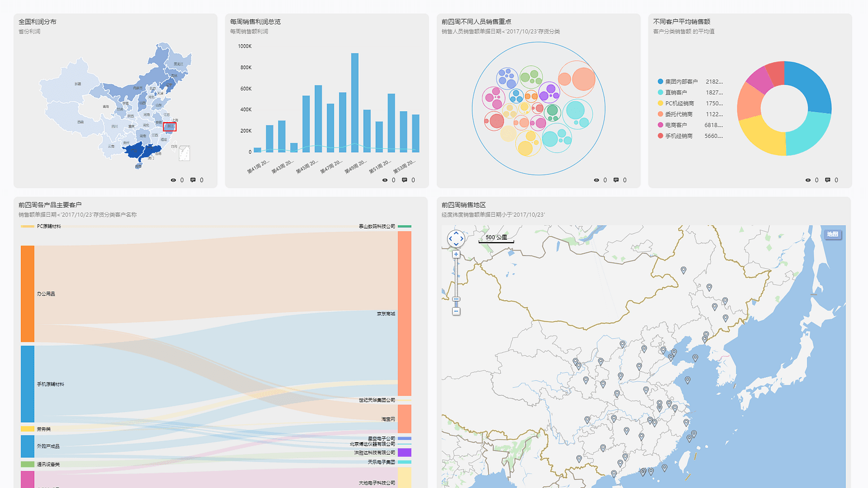The width and height of the screenshot is (868, 488).
Task: Click the 通讯设备类 green Sankey node
Action: [28, 464]
